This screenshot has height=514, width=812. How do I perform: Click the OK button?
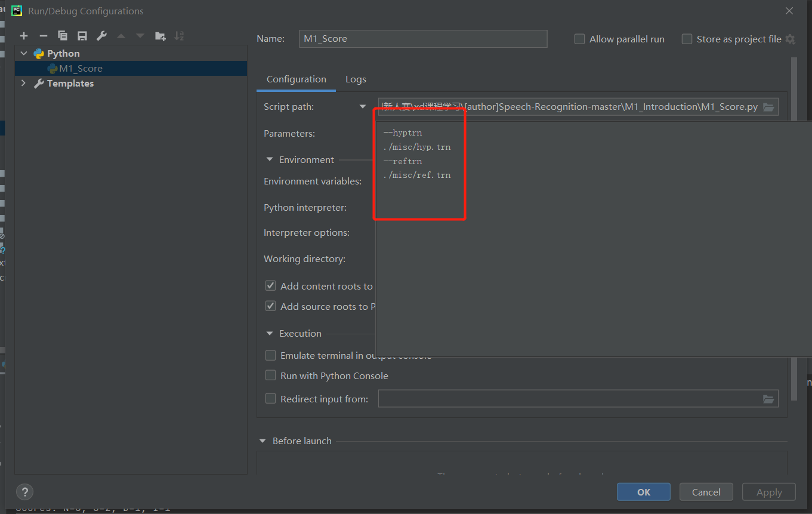pos(644,492)
